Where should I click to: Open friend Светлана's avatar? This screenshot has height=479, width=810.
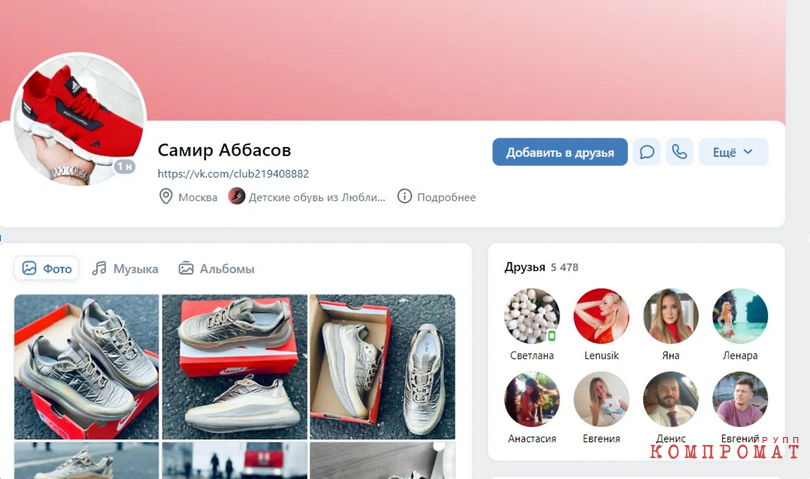point(532,316)
